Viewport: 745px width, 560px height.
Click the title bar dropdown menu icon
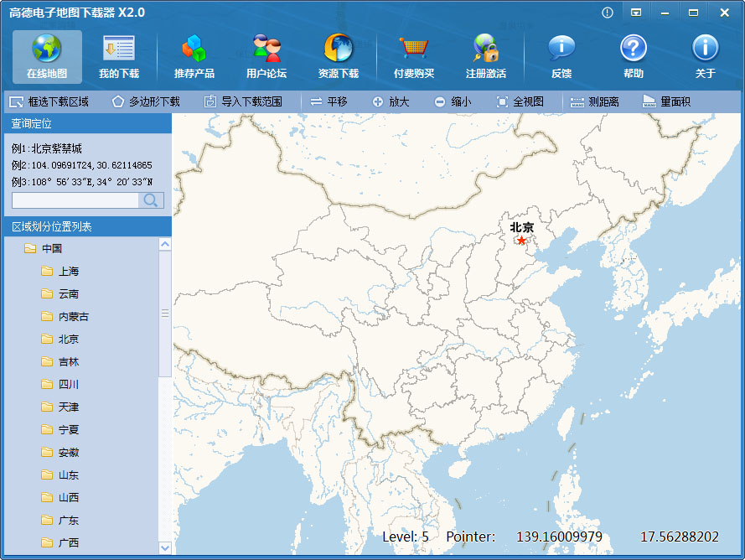(x=636, y=13)
